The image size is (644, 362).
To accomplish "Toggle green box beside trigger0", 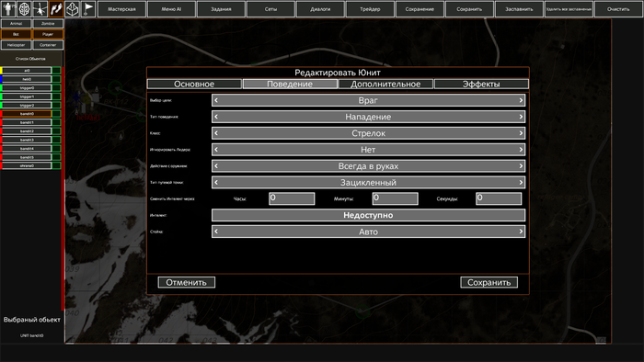I will click(x=56, y=87).
